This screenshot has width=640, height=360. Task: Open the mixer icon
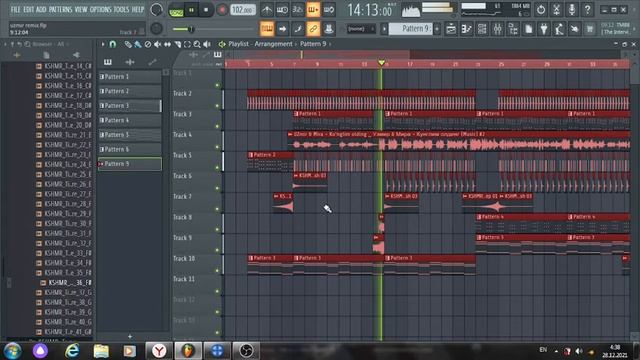498,29
